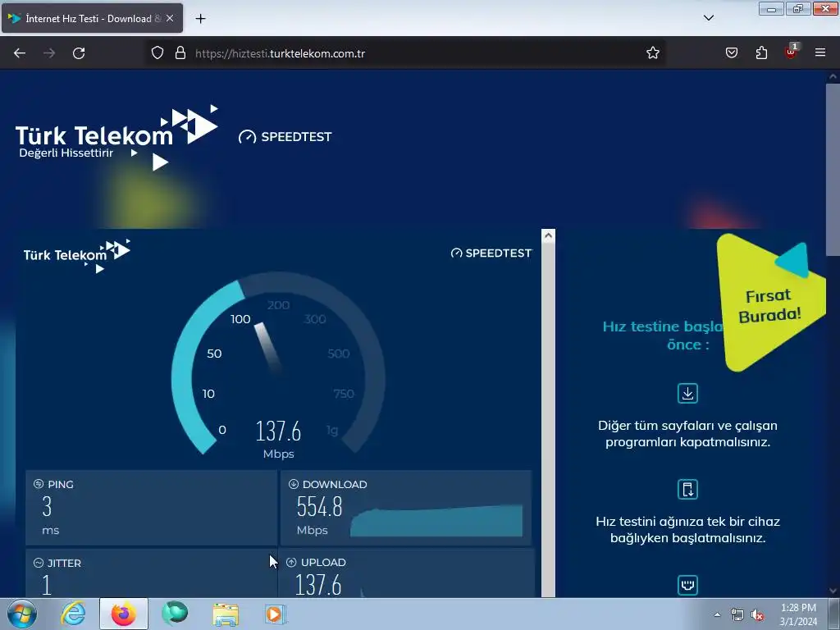Click the single device tip icon
The image size is (840, 630).
tap(688, 490)
